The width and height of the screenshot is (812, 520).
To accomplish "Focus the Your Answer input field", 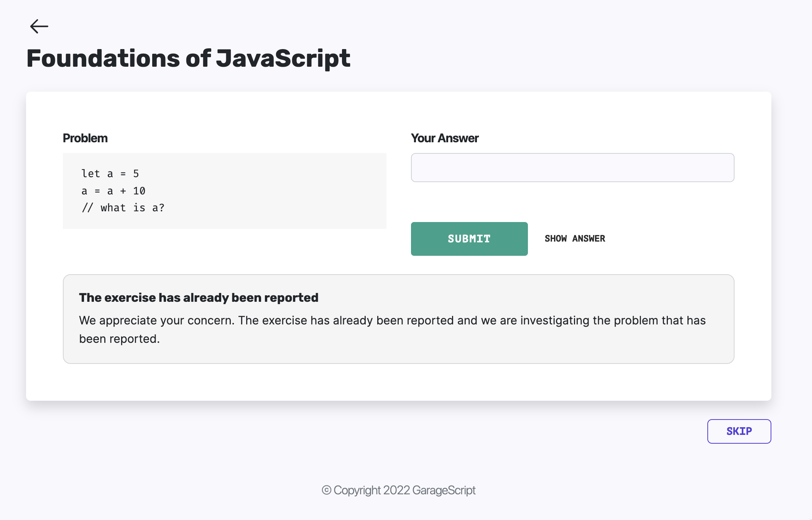I will [x=572, y=168].
